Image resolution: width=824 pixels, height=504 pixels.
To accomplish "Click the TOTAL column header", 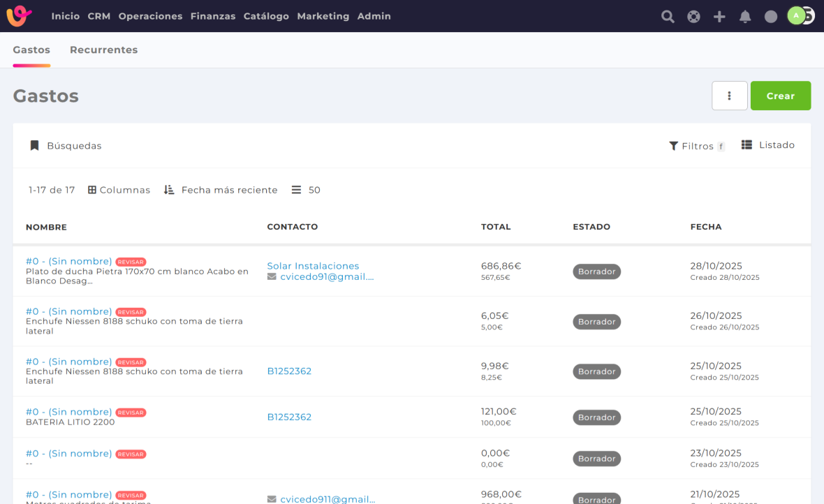I will [x=496, y=227].
